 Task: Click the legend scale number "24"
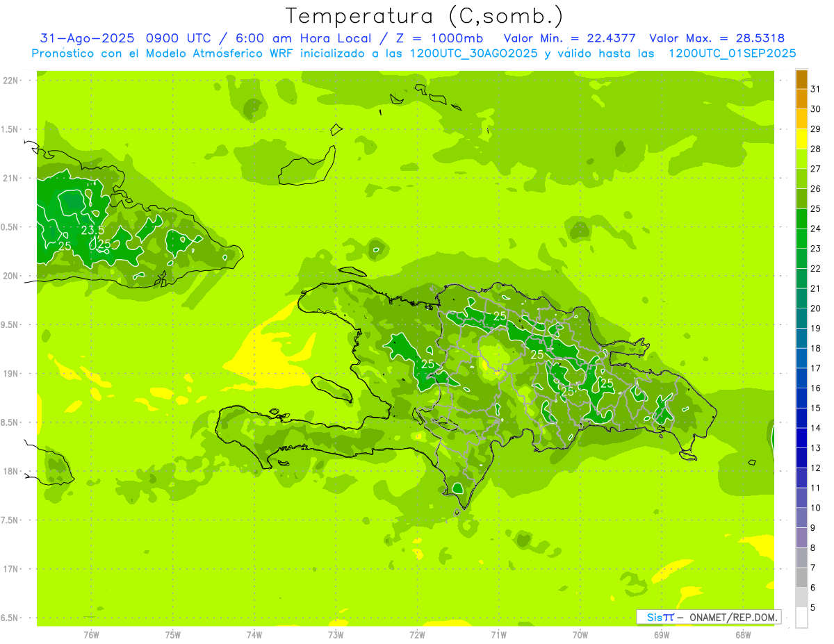pos(816,229)
